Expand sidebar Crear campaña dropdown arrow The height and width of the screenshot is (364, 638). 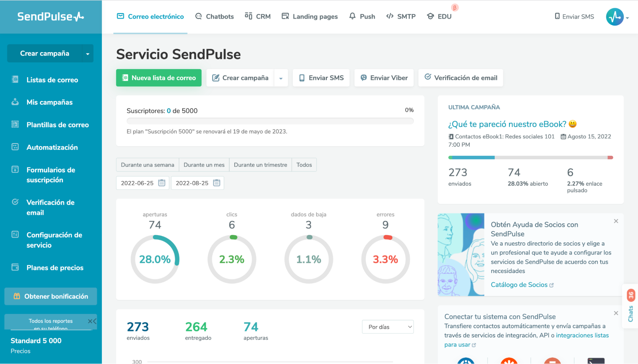(88, 54)
